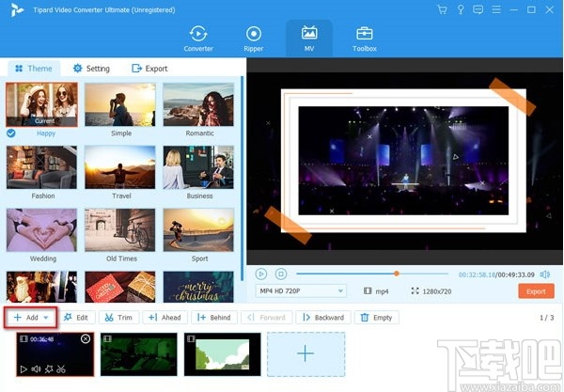Choose the Romantic theme thumbnail
The height and width of the screenshot is (392, 564).
(198, 104)
